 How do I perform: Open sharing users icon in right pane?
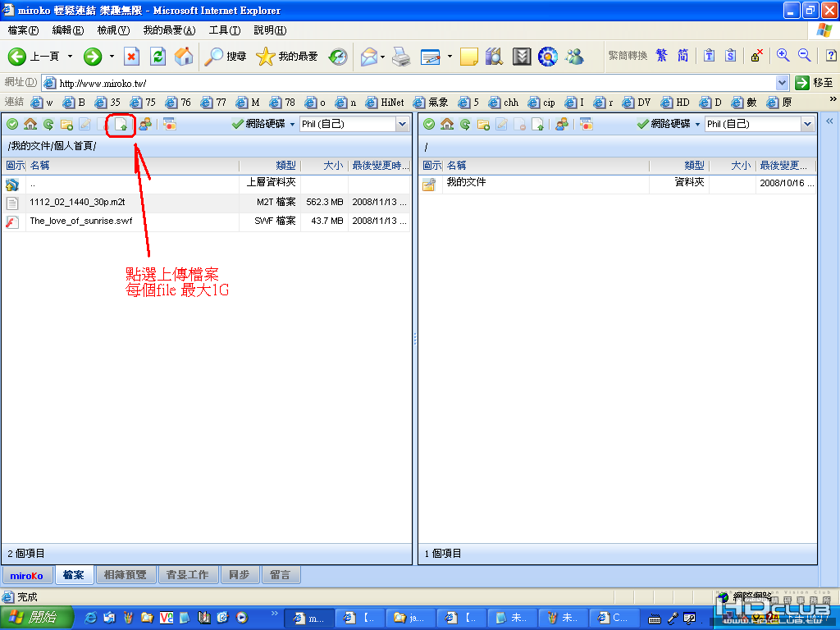click(561, 125)
